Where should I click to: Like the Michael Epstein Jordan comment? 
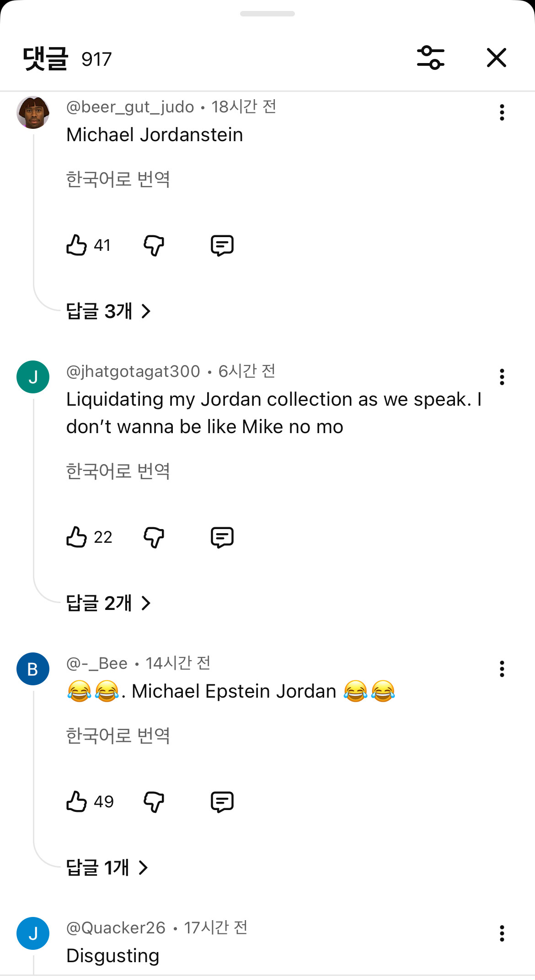[77, 801]
